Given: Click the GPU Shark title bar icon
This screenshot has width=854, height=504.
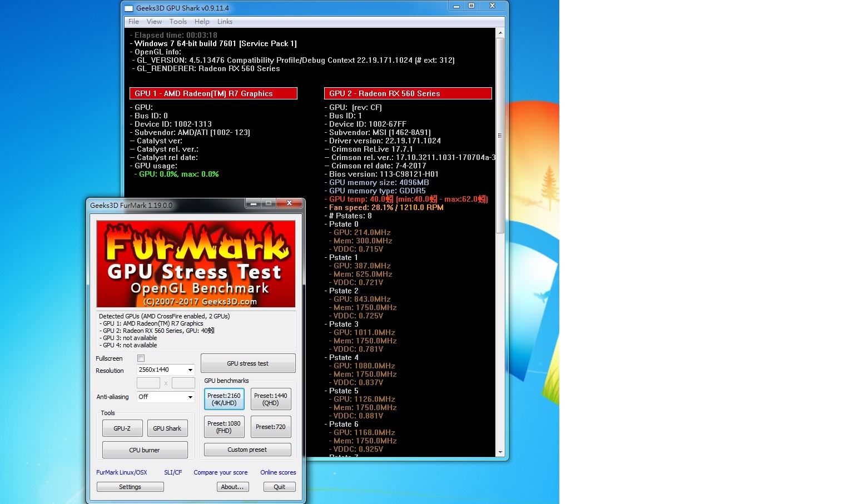Looking at the screenshot, I should (x=129, y=8).
